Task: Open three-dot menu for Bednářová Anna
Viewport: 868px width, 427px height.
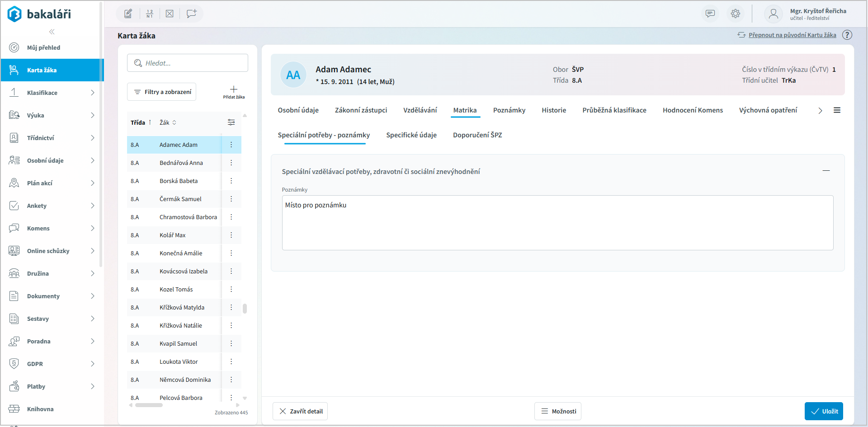Action: (x=231, y=163)
